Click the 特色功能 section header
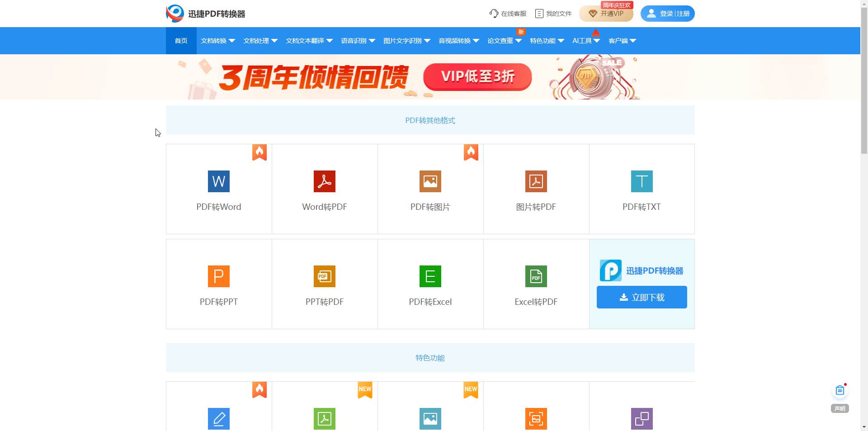This screenshot has height=431, width=868. (x=430, y=358)
